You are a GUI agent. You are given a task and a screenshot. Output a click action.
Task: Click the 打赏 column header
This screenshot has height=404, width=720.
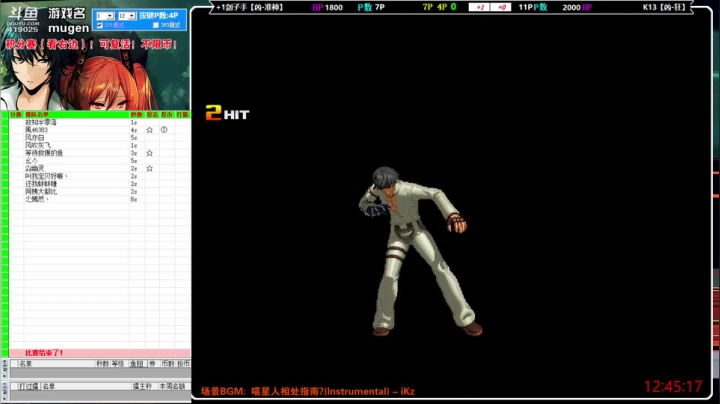pyautogui.click(x=182, y=114)
